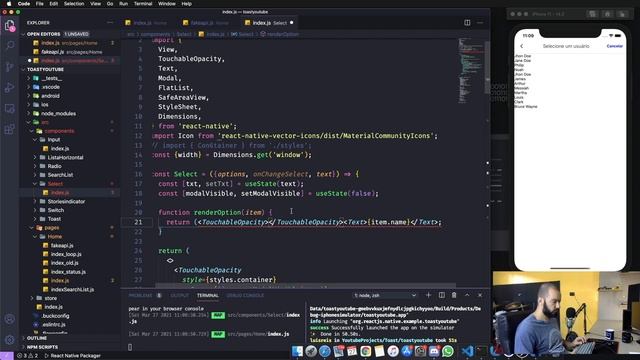Viewport: 640px width, 360px height.
Task: Switch to the Debug Console tab
Action: point(245,295)
